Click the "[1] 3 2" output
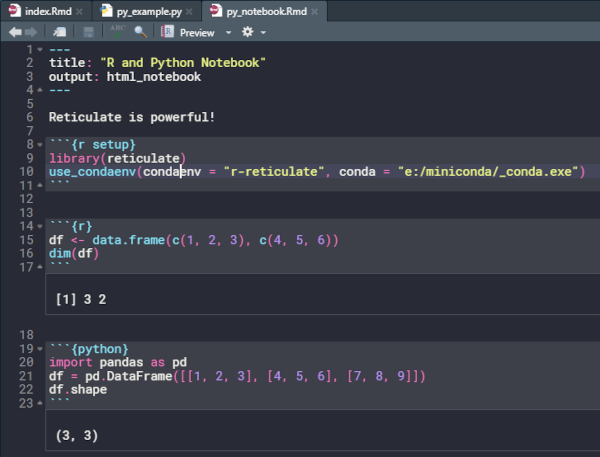This screenshot has width=600, height=457. tap(81, 299)
